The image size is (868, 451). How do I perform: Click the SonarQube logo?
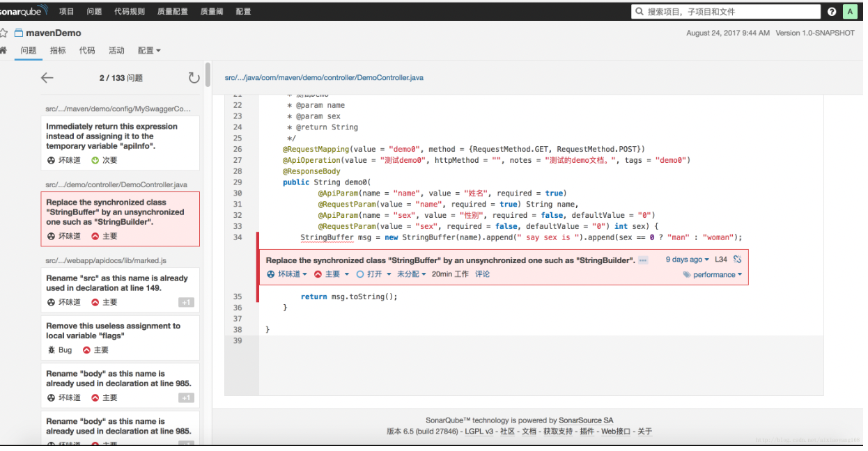(x=24, y=11)
